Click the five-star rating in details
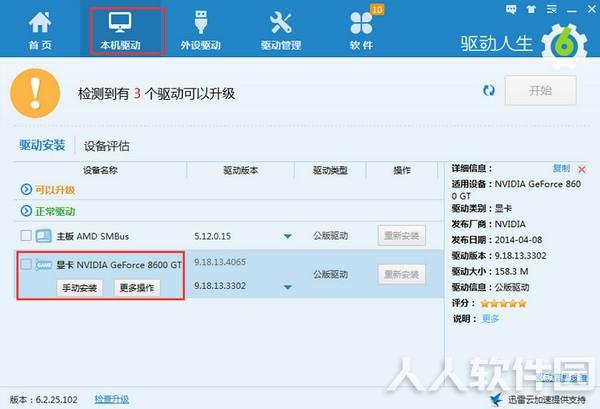Viewport: 600px width, 409px height. [x=504, y=304]
